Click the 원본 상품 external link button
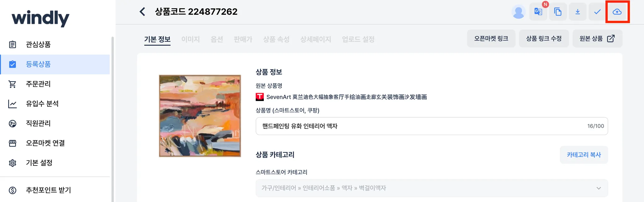Viewport: 644px width, 202px height. (x=597, y=39)
